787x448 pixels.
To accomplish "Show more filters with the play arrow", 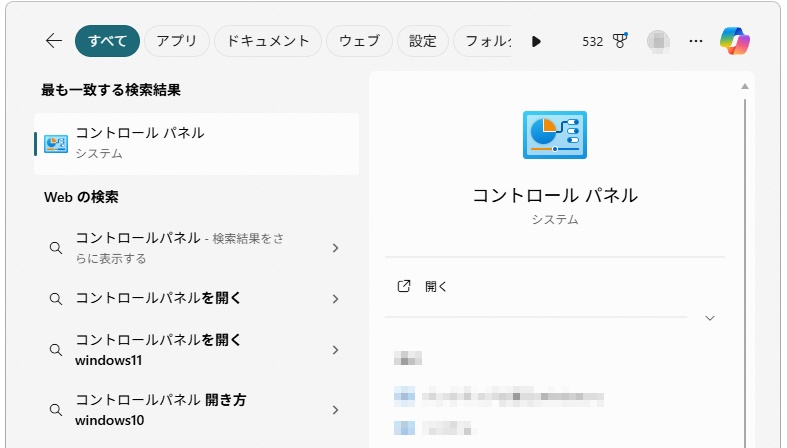I will coord(536,41).
